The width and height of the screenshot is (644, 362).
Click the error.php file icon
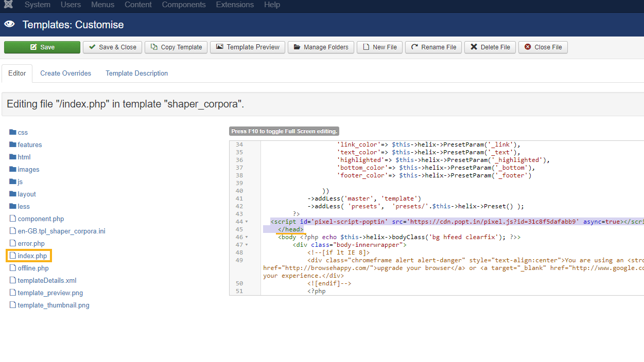coord(13,243)
